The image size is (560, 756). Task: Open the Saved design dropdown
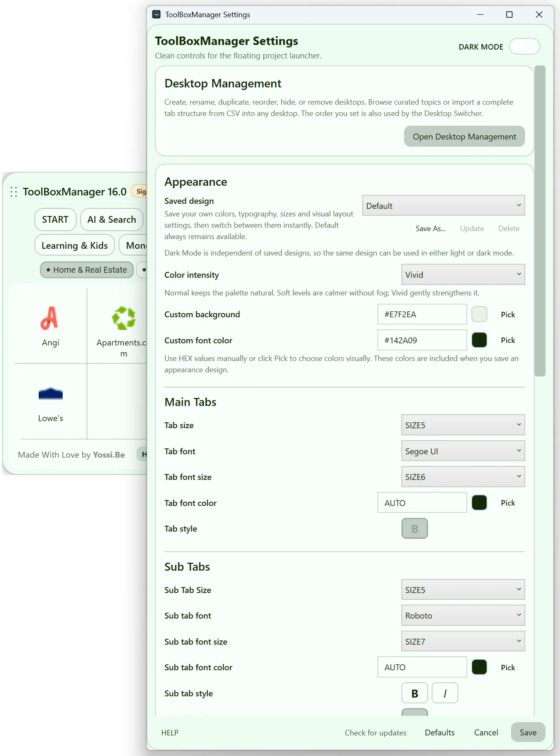[x=444, y=205]
